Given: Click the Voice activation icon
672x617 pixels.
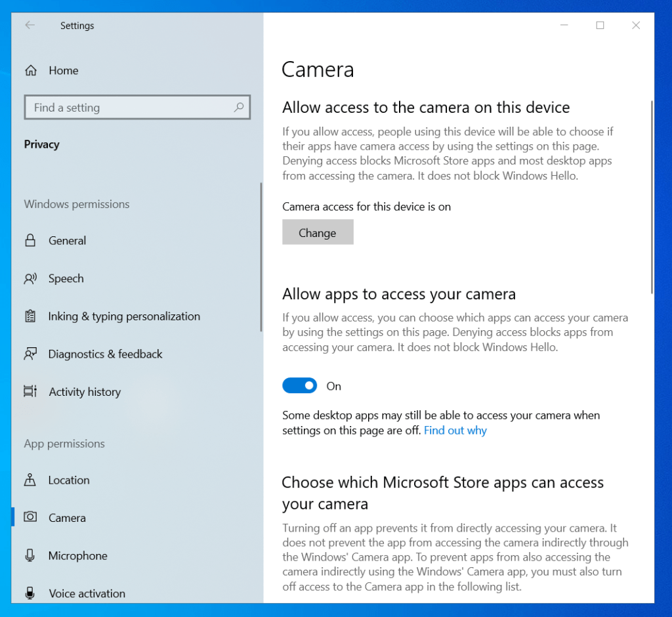Looking at the screenshot, I should tap(31, 593).
